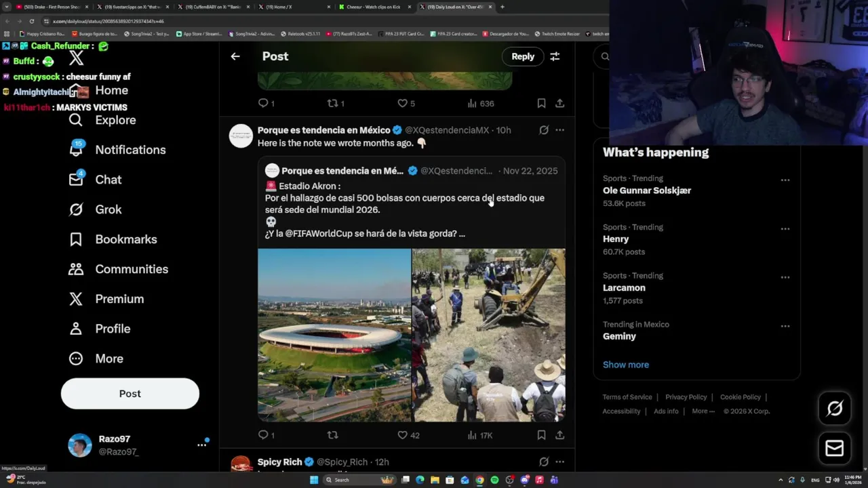868x488 pixels.
Task: Open Grok explain icon on Porque es tendencia post
Action: pyautogui.click(x=544, y=130)
